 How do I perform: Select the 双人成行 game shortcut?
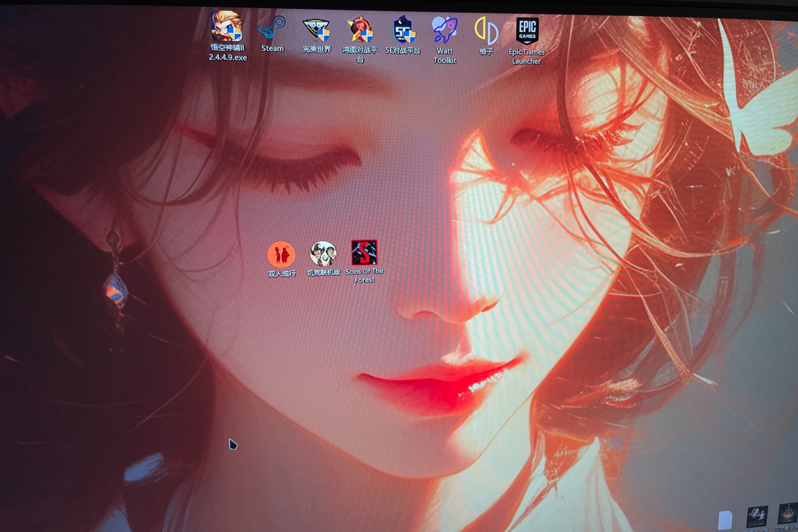point(281,255)
